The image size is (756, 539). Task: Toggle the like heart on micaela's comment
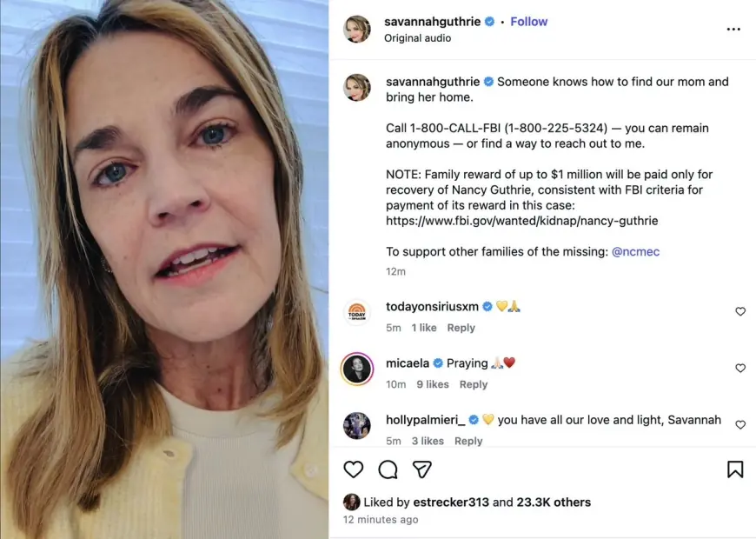click(740, 368)
